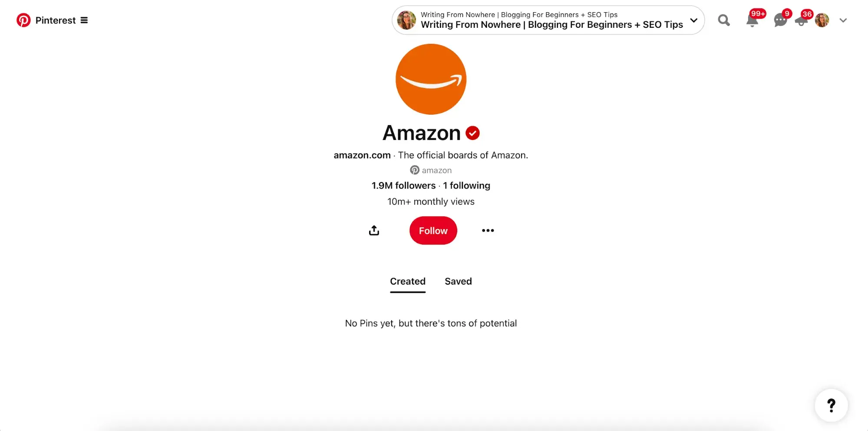Open notifications bell showing 99+
868x431 pixels.
click(x=752, y=20)
